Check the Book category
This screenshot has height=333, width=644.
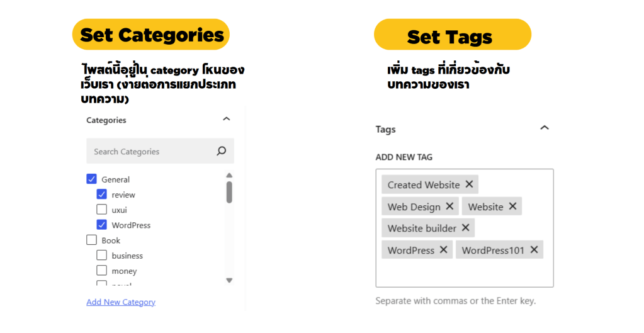point(91,240)
